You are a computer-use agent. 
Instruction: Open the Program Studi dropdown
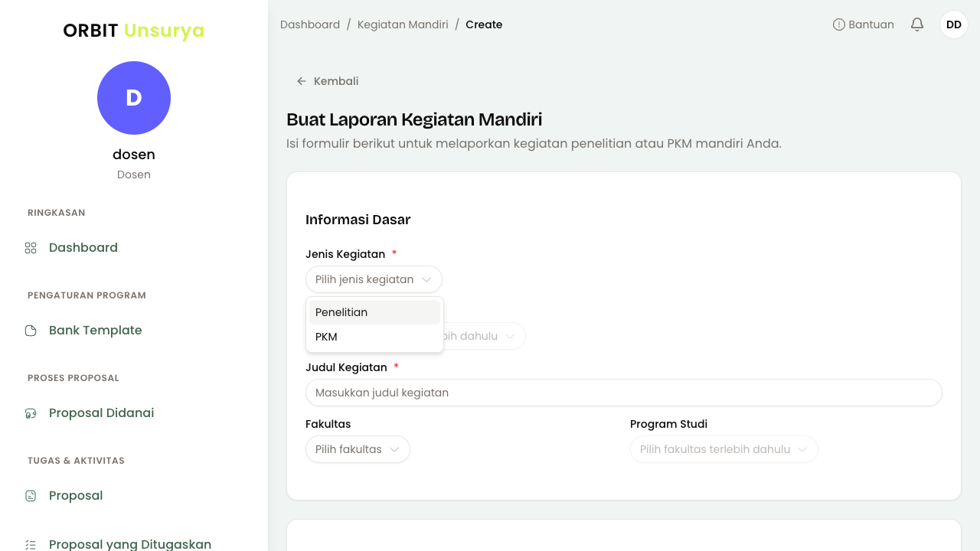pos(724,449)
